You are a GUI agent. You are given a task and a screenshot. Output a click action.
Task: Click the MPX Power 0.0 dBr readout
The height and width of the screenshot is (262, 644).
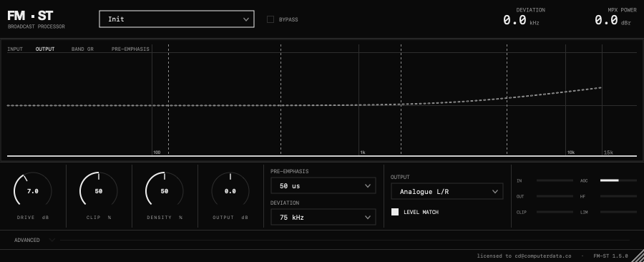tap(613, 20)
